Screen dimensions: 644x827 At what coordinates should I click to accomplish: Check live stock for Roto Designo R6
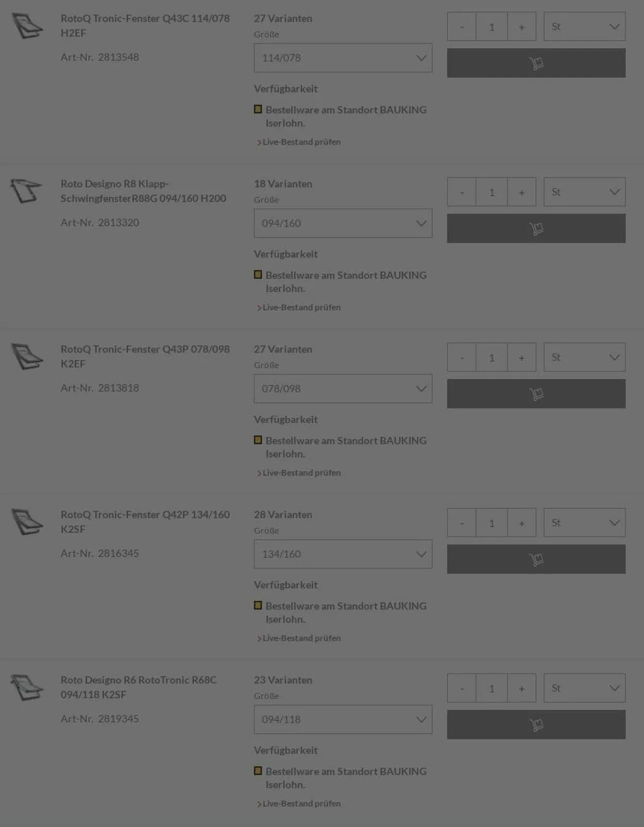tap(301, 803)
